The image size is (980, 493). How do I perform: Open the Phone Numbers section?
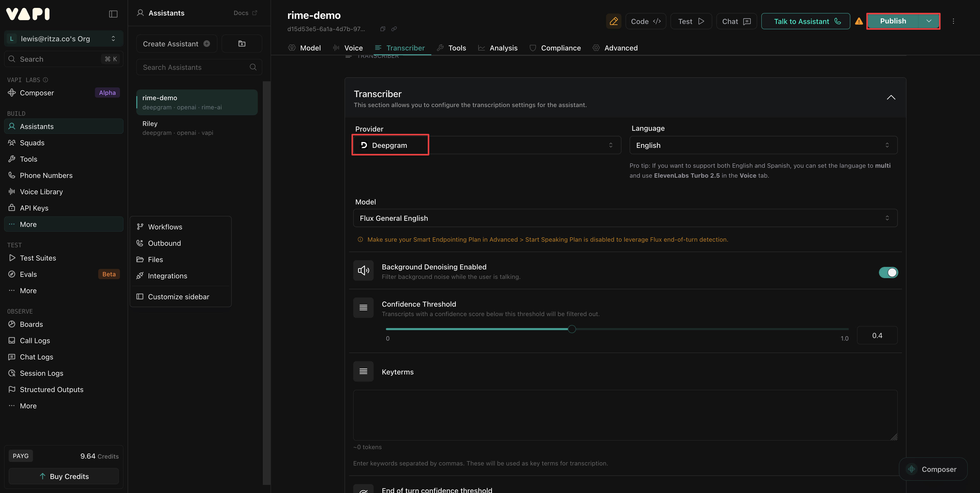[46, 175]
